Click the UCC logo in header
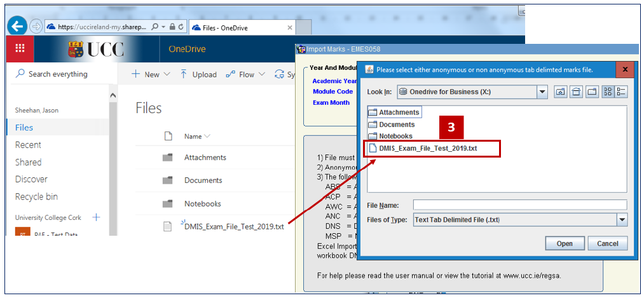This screenshot has width=644, height=298. (x=95, y=49)
